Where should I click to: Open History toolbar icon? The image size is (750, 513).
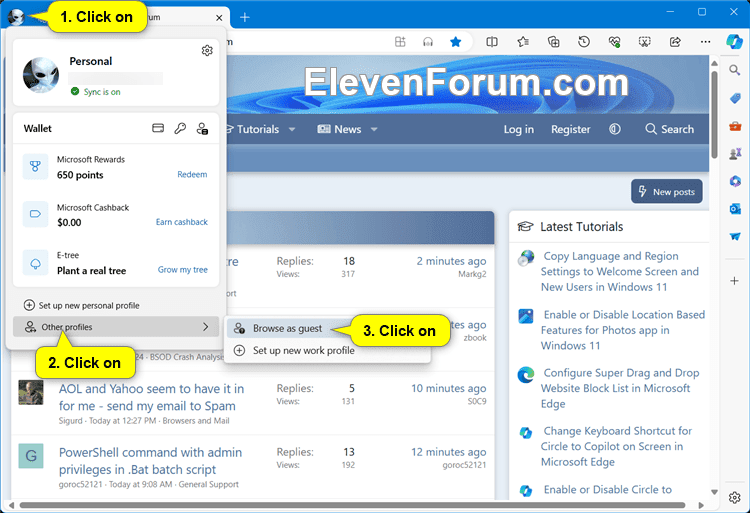point(584,42)
